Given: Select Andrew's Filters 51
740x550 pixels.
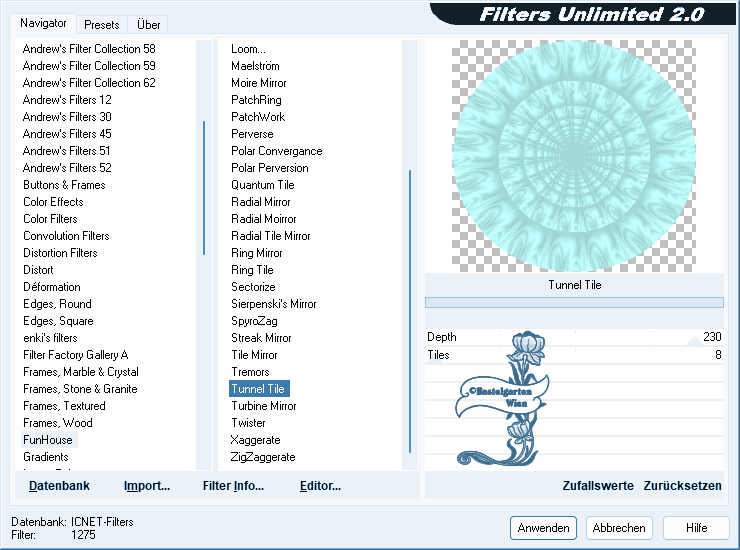Looking at the screenshot, I should pyautogui.click(x=67, y=151).
